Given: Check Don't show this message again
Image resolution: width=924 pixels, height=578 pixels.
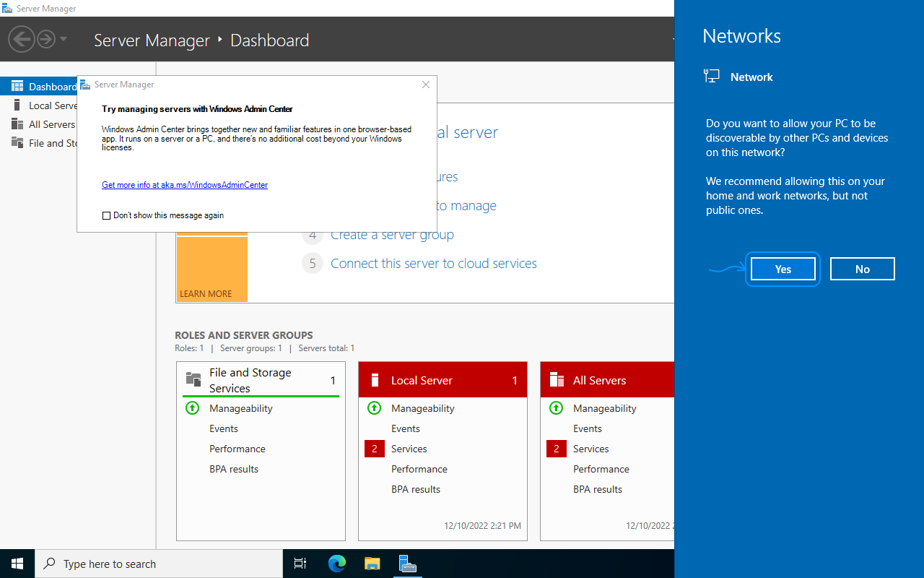Looking at the screenshot, I should [x=107, y=215].
